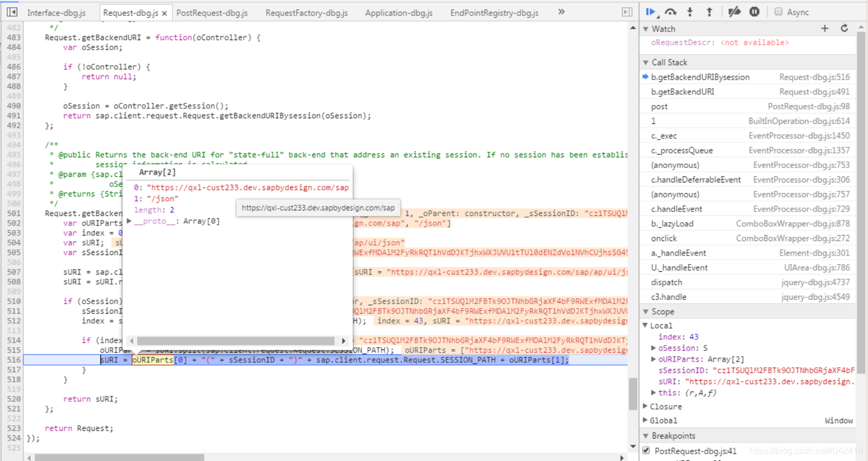Select the post call stack frame
This screenshot has height=461, width=868.
click(748, 106)
